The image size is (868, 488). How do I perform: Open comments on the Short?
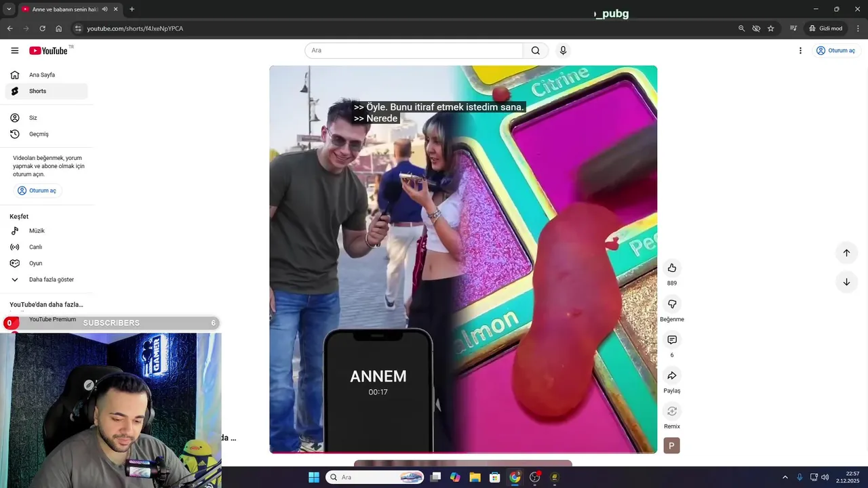(672, 340)
